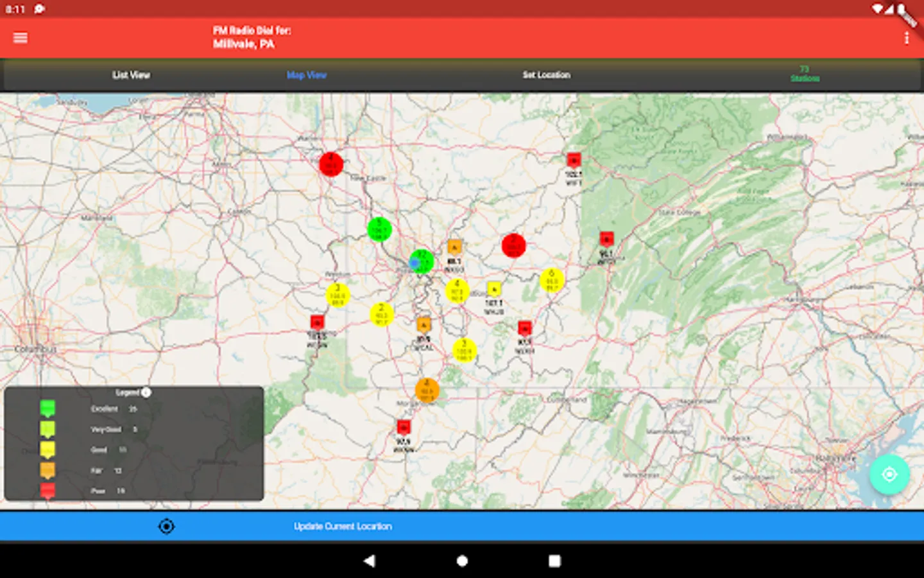Tap the green stations count label
The height and width of the screenshot is (578, 924).
point(805,74)
